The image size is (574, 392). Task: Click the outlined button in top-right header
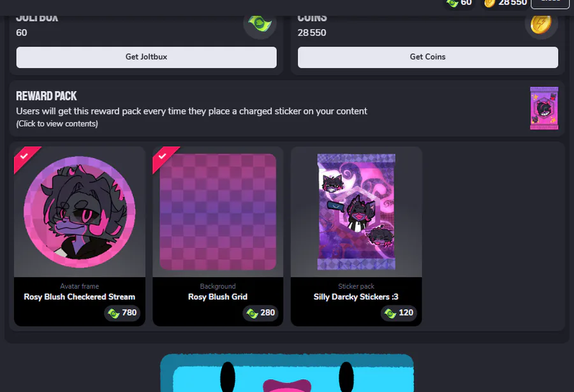(550, 2)
